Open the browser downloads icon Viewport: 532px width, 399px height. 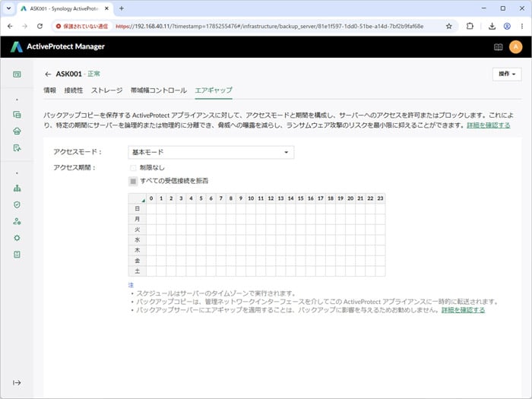pyautogui.click(x=492, y=26)
